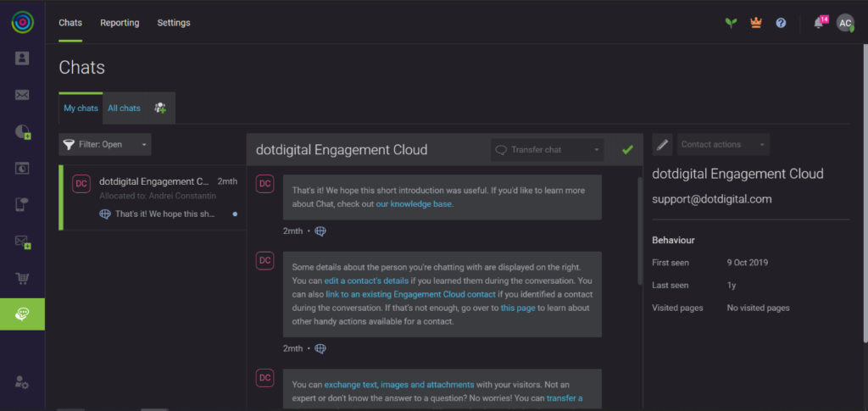
Task: Click the green sprout icon in the header
Action: point(732,23)
